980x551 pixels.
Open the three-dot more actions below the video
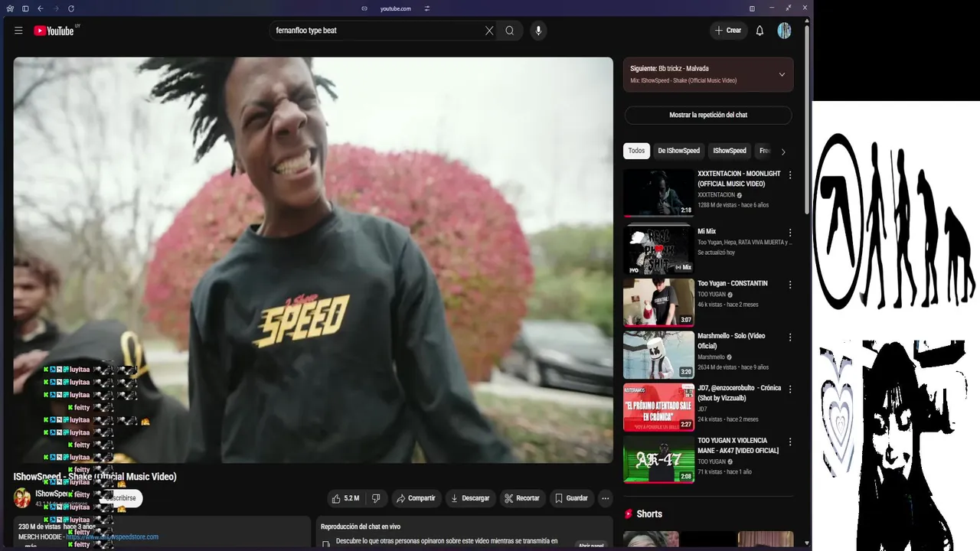pos(605,498)
